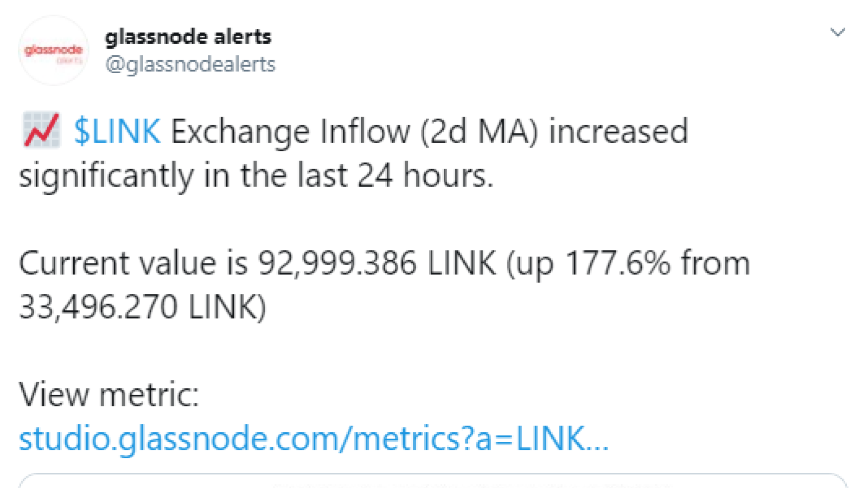
Task: Click the "(2d MA)" part of tweet
Action: pyautogui.click(x=480, y=132)
